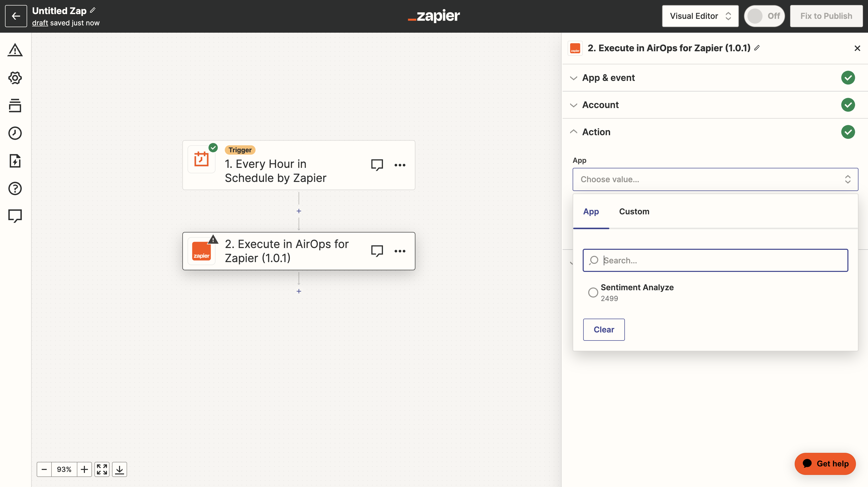Click the fit-to-view expand icon
868x487 pixels.
tap(102, 469)
